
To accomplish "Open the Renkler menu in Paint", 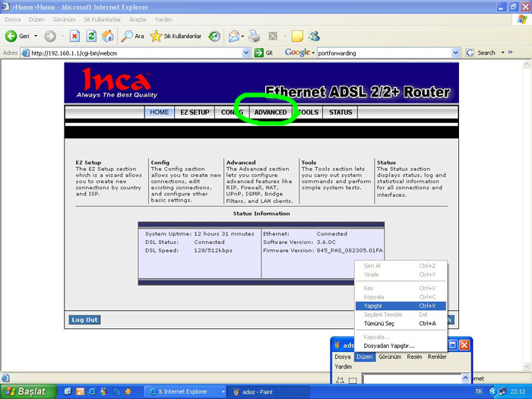I will (437, 357).
